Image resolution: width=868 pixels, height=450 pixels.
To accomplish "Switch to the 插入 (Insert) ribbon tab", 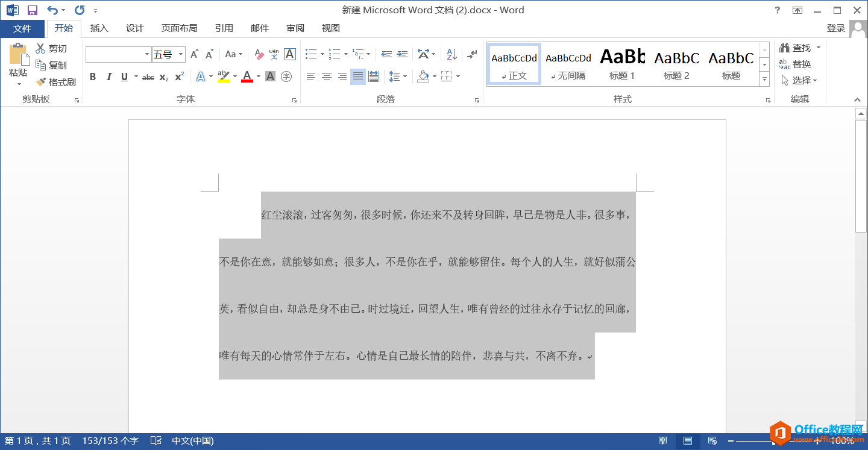I will coord(98,28).
